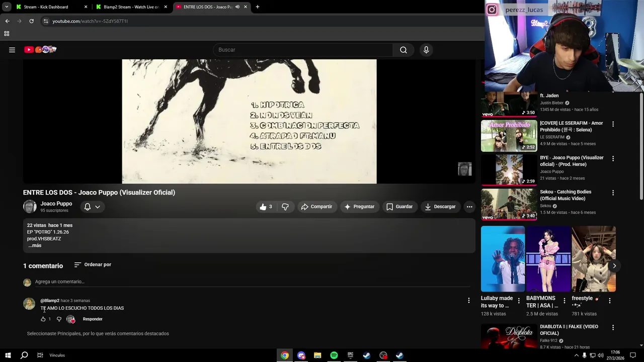Go back with browser back arrow

(7, 21)
